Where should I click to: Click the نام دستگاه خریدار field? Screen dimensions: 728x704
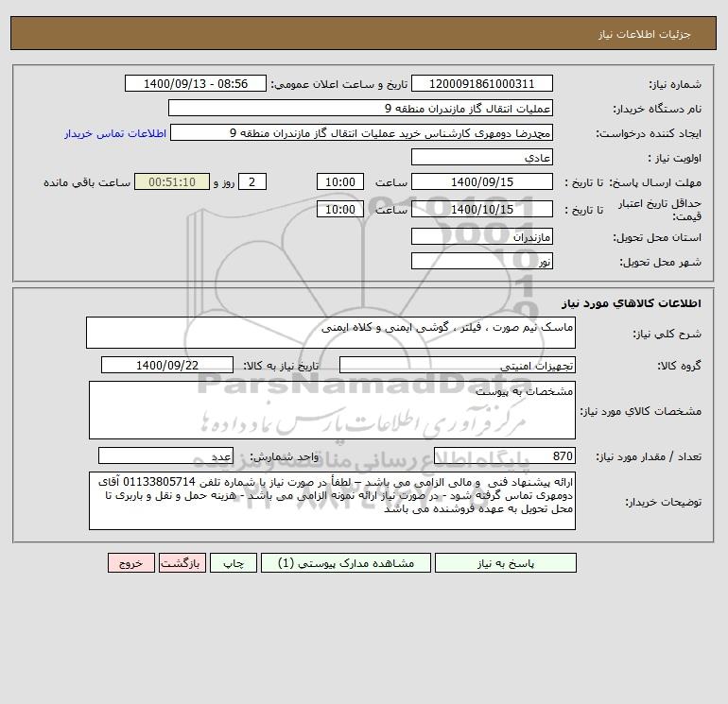[x=360, y=108]
